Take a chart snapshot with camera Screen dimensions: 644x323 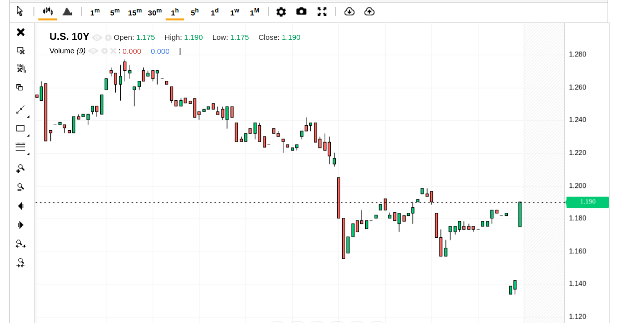(x=301, y=11)
